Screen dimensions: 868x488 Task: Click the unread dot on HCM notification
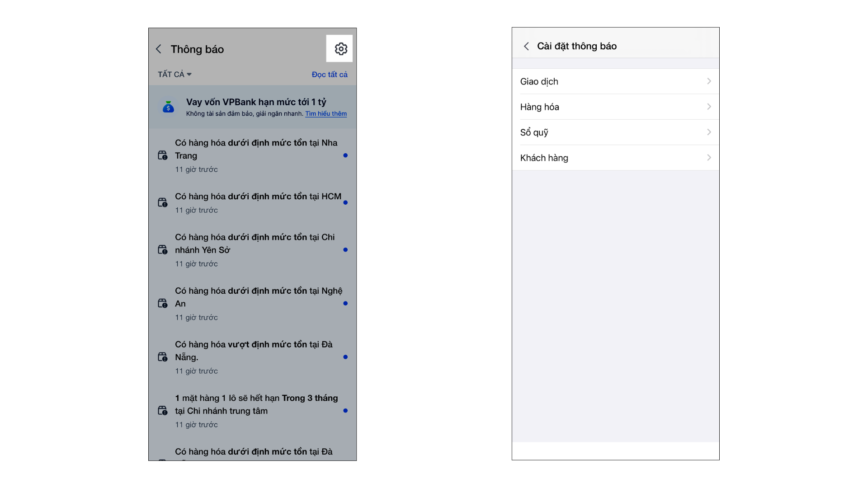(345, 202)
